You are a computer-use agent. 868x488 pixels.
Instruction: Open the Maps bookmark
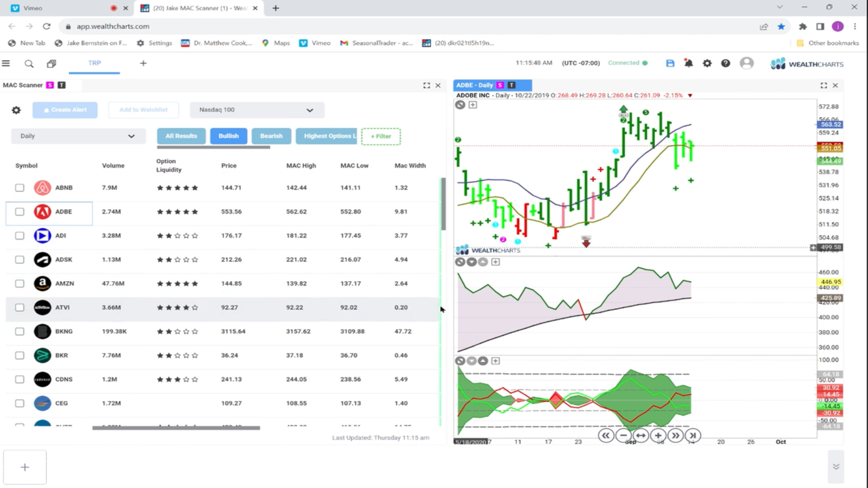tap(276, 43)
